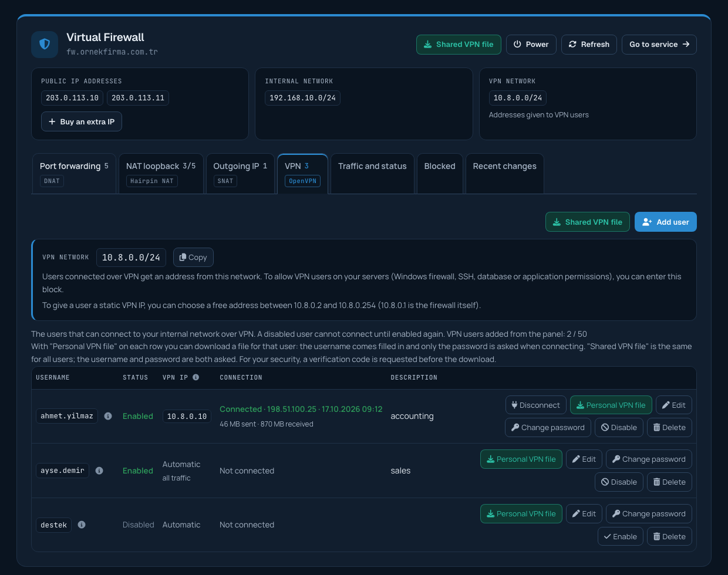This screenshot has height=575, width=728.
Task: Open the Outgoing IP tab
Action: click(240, 173)
